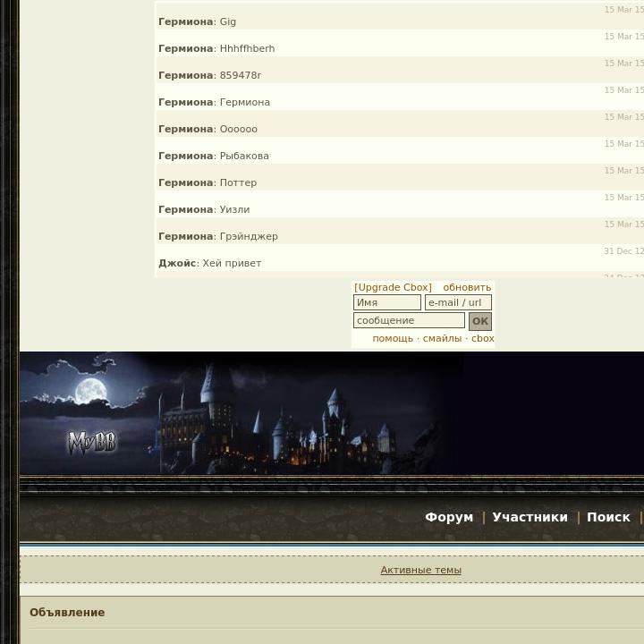Focus the Имя name input field
Image resolution: width=644 pixels, height=644 pixels.
(x=387, y=302)
